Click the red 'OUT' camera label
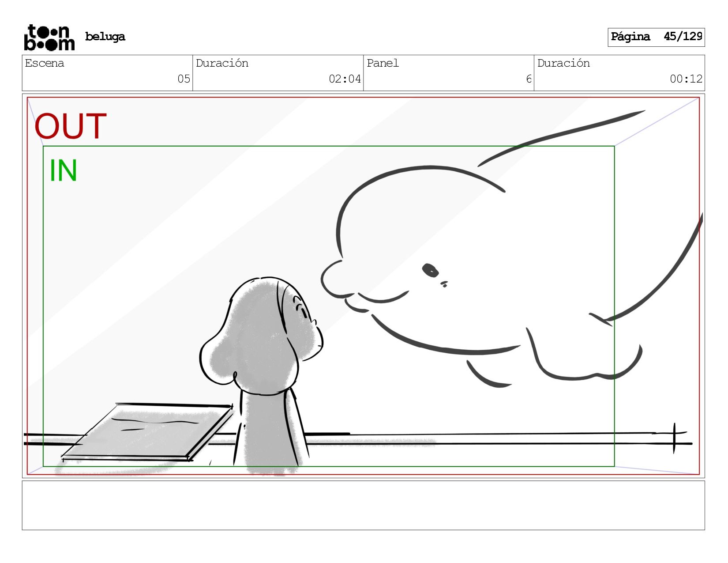 click(x=71, y=126)
